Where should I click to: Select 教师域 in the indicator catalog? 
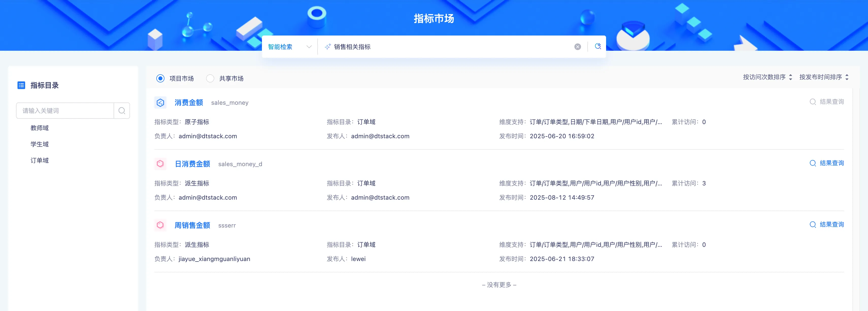pyautogui.click(x=39, y=128)
